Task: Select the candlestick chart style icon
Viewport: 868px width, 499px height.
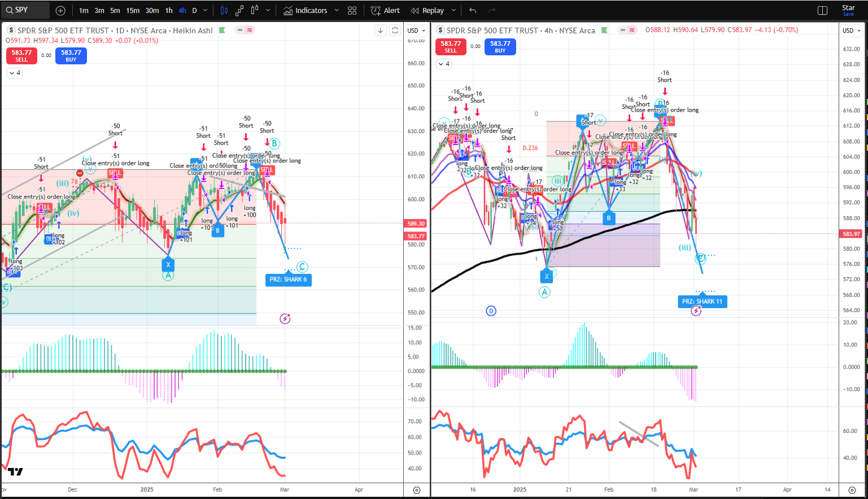Action: click(x=224, y=10)
